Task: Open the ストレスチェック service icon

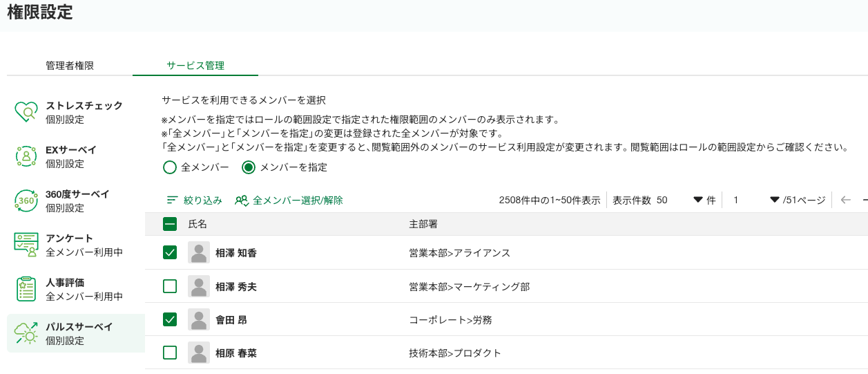Action: (x=26, y=112)
